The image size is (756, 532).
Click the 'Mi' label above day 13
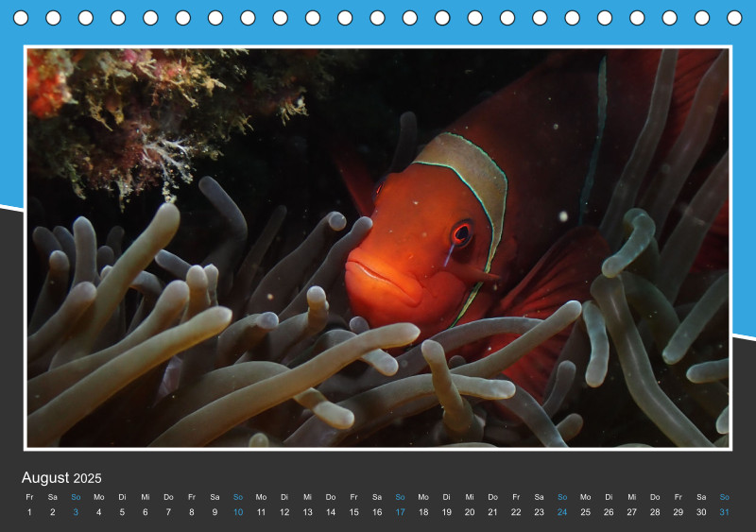(307, 497)
